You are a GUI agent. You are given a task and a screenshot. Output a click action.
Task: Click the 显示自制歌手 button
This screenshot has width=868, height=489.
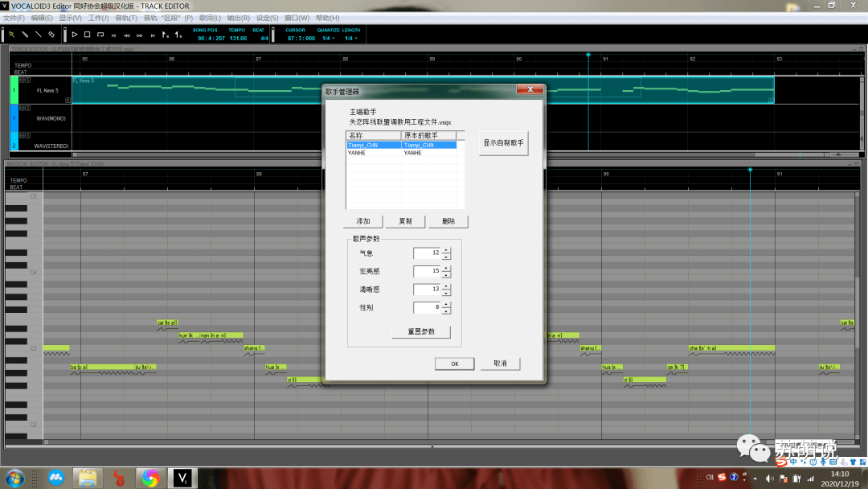[x=503, y=143]
